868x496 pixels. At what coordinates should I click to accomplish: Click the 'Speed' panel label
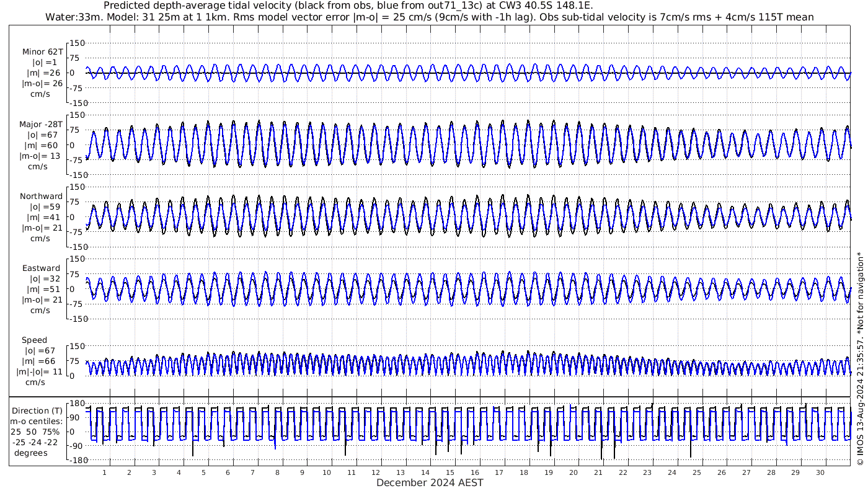pyautogui.click(x=34, y=340)
